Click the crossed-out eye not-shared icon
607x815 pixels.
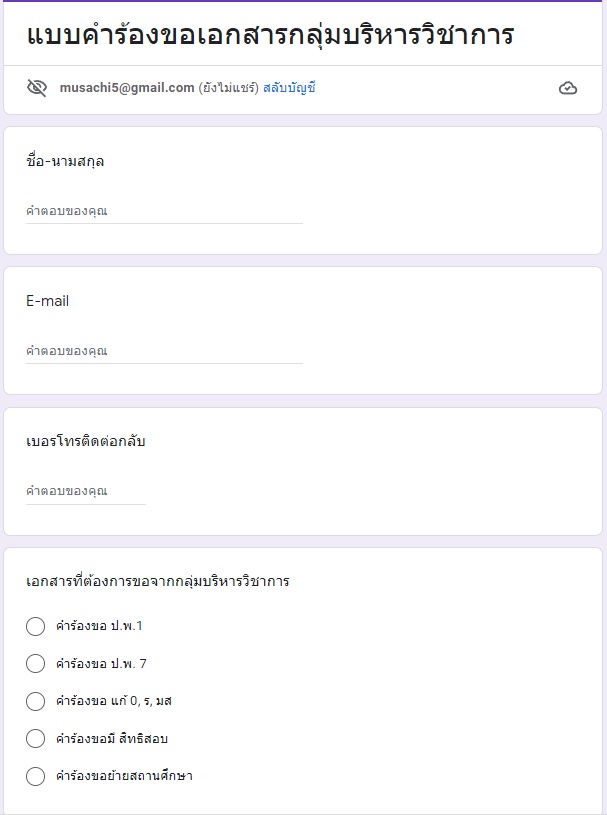[37, 88]
